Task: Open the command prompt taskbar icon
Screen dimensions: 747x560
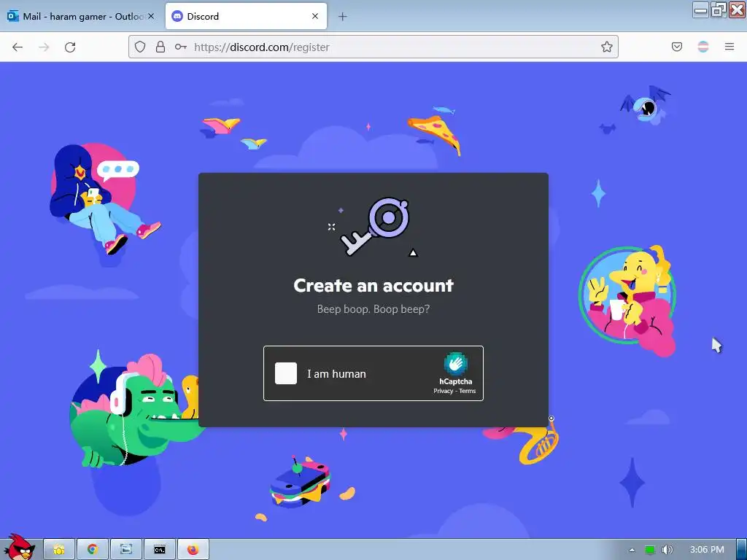Action: [160, 550]
